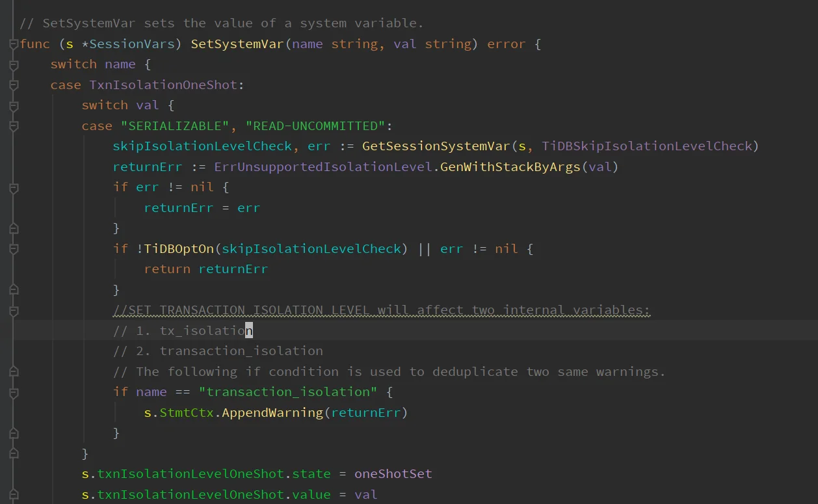The image size is (818, 504).
Task: Click the fold-end marker after 'return returnErr'
Action: (14, 289)
